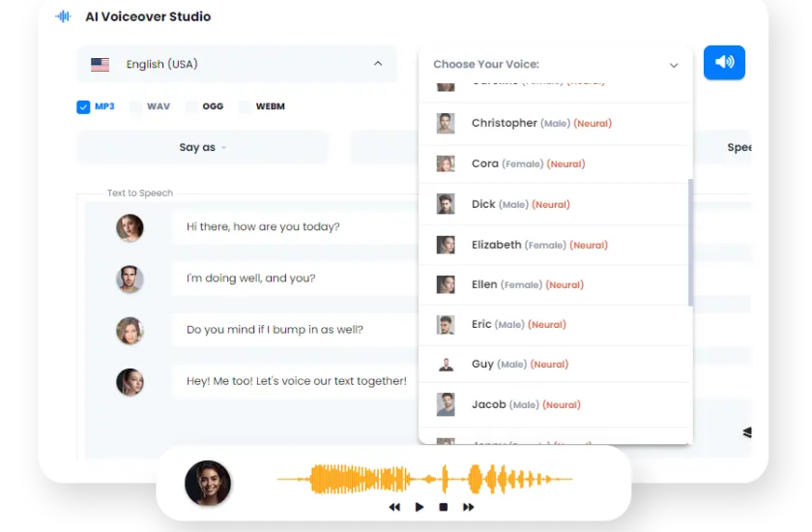The image size is (812, 532).
Task: Click the US flag icon
Action: [100, 65]
